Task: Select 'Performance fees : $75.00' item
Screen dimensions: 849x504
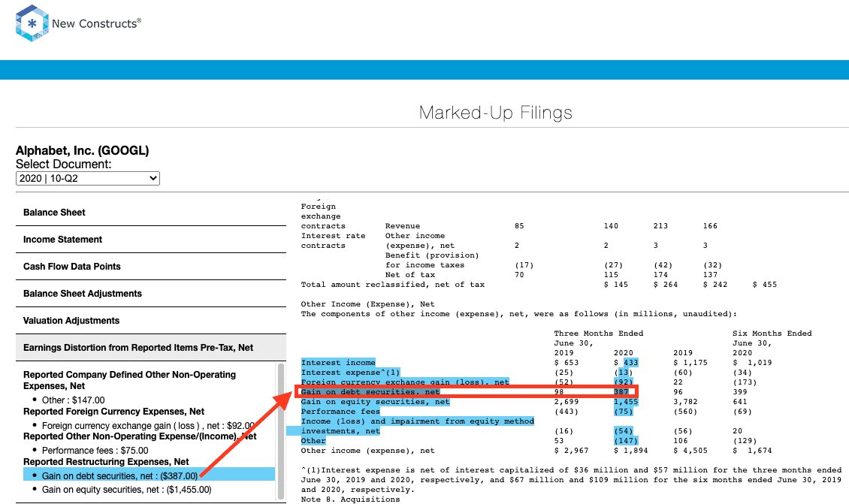Action: 95,451
